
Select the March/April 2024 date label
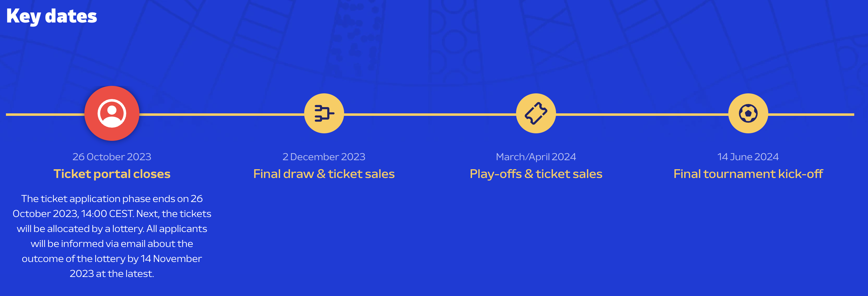click(x=536, y=157)
